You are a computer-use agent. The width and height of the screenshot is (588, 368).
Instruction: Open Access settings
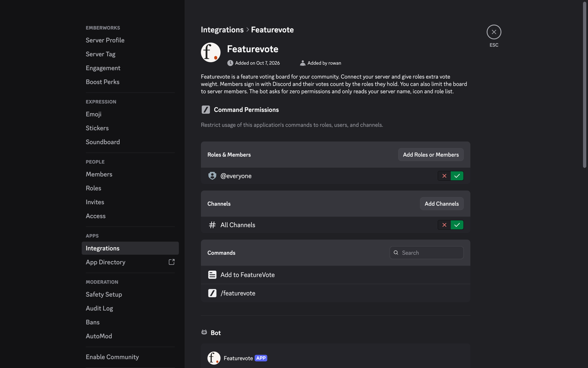(130, 216)
